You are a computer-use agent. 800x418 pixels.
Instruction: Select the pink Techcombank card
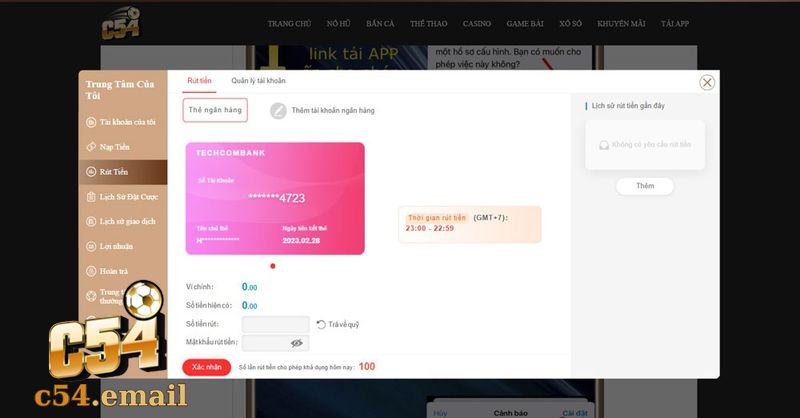click(275, 199)
